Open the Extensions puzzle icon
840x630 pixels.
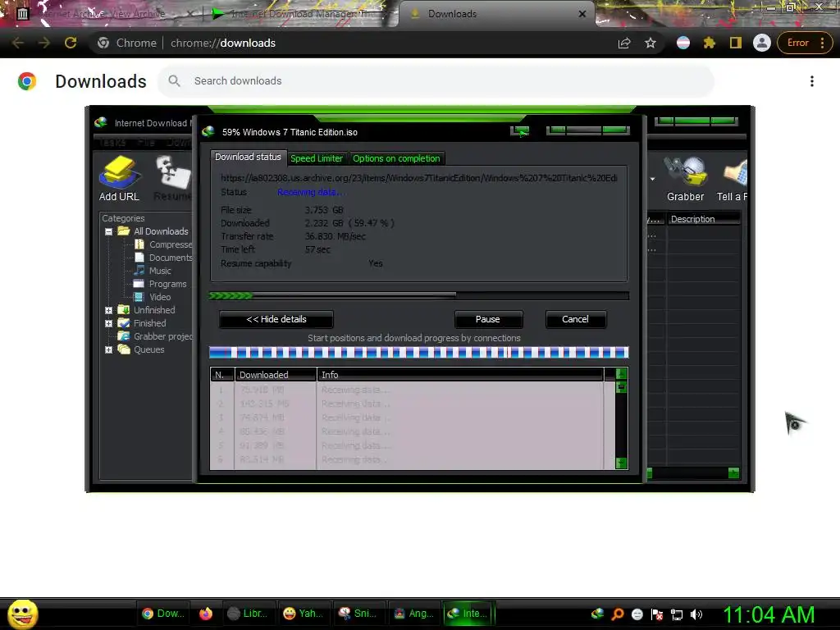click(710, 43)
